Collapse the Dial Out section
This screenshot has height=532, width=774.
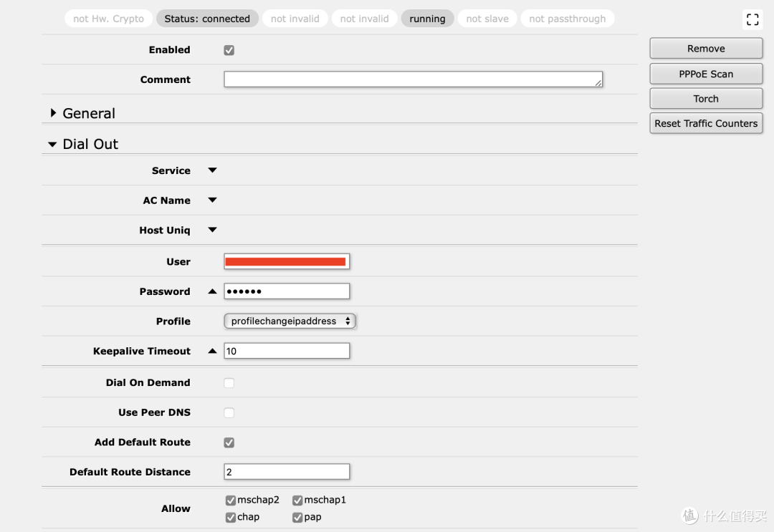click(x=52, y=145)
